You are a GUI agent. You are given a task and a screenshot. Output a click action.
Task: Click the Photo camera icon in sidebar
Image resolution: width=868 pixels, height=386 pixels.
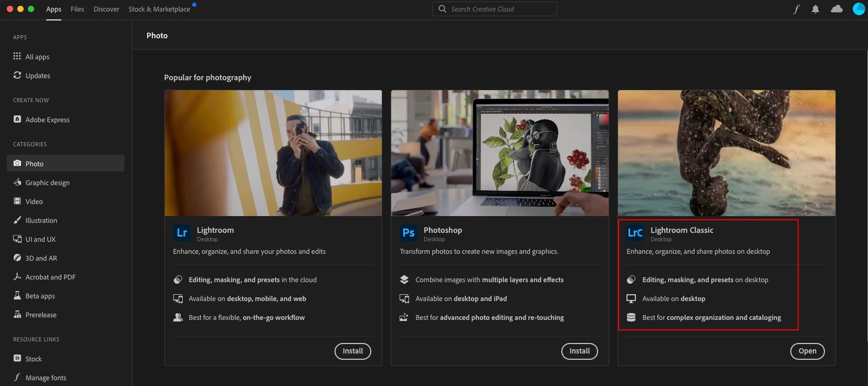[x=17, y=163]
